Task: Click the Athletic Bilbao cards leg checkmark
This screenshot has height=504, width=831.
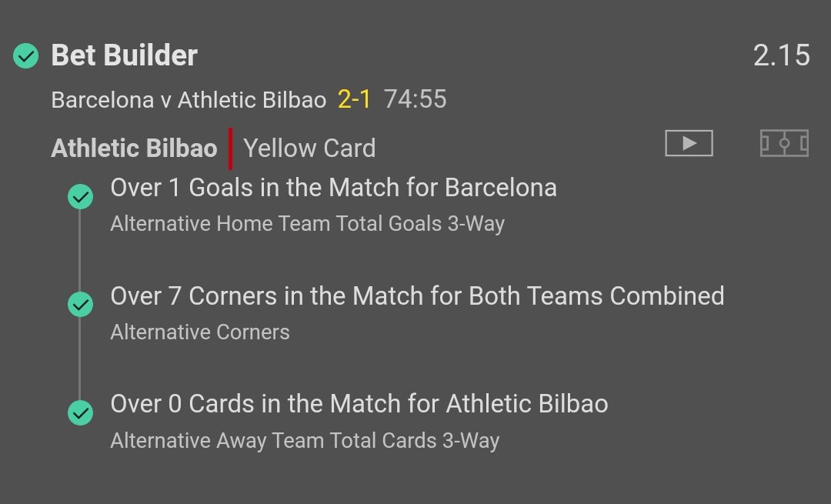Action: click(x=81, y=412)
